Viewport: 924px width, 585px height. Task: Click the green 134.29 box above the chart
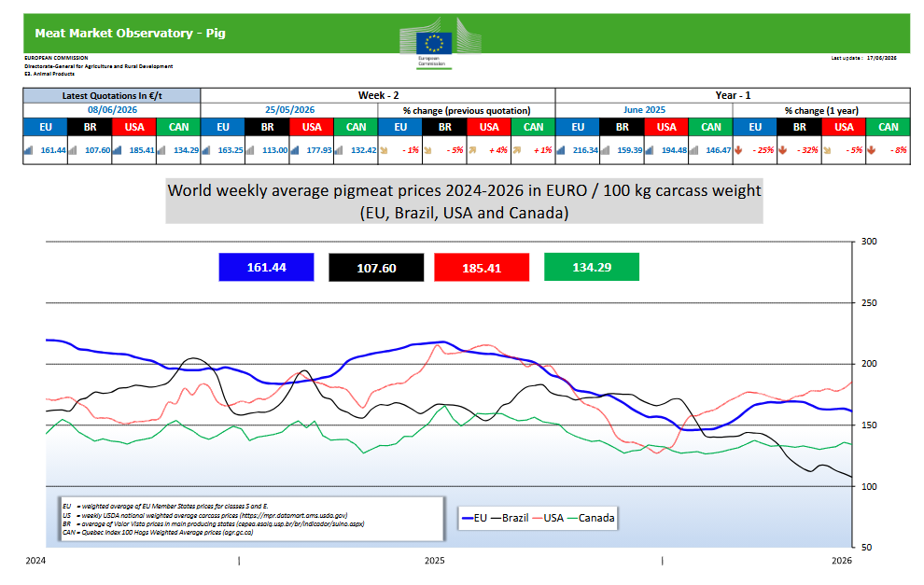(592, 267)
